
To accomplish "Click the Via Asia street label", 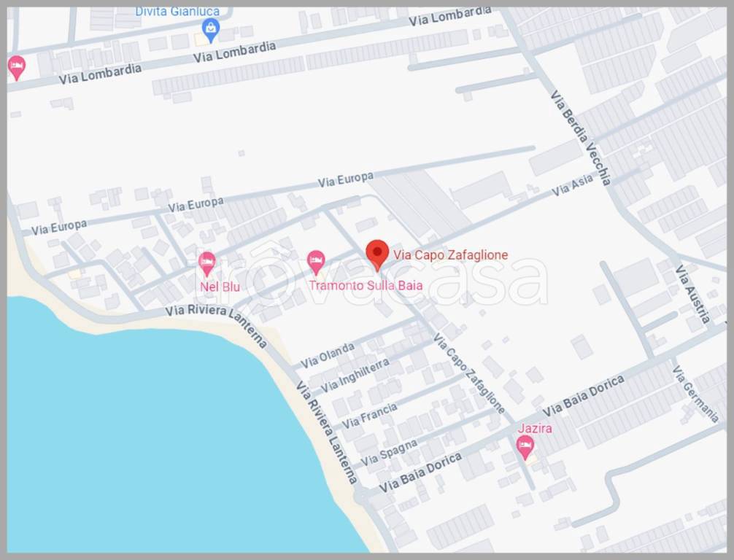I will click(x=573, y=185).
